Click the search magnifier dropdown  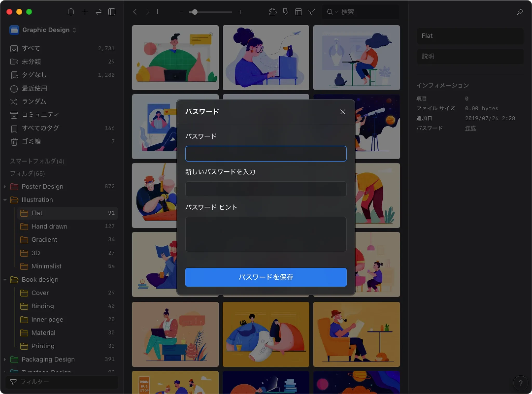(332, 12)
